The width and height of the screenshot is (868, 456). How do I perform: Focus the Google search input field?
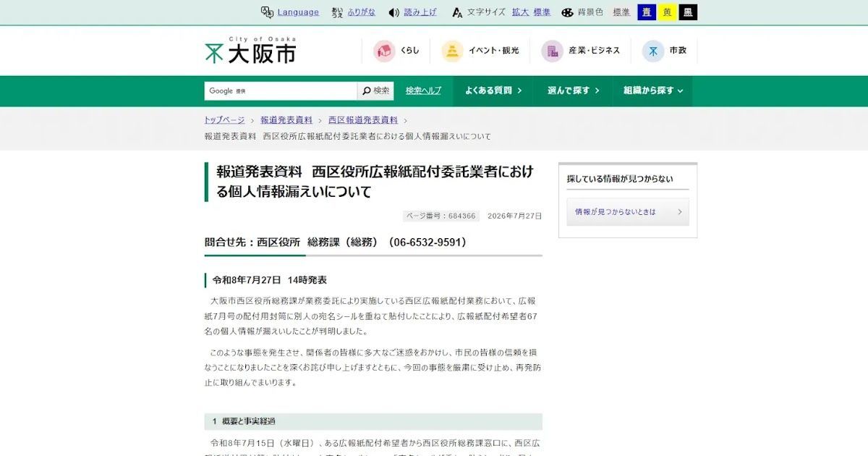point(281,90)
